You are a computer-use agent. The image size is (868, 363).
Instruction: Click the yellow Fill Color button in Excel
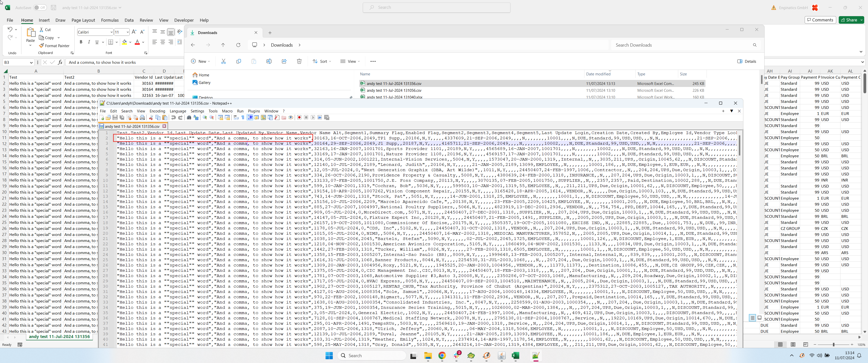click(124, 42)
